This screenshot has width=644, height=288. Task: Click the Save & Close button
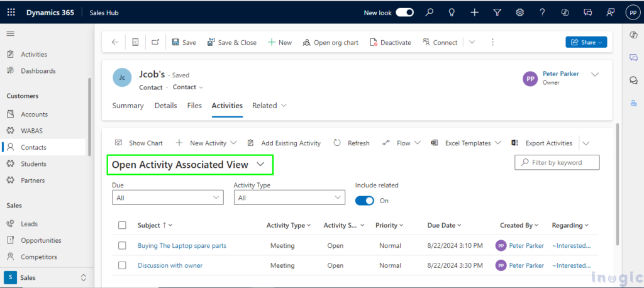tap(231, 42)
